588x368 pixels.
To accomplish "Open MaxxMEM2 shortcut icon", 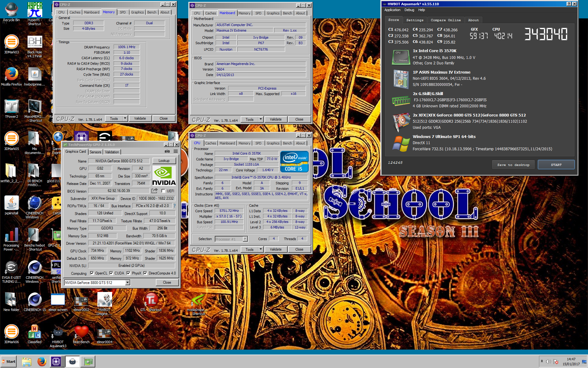I will (x=35, y=110).
